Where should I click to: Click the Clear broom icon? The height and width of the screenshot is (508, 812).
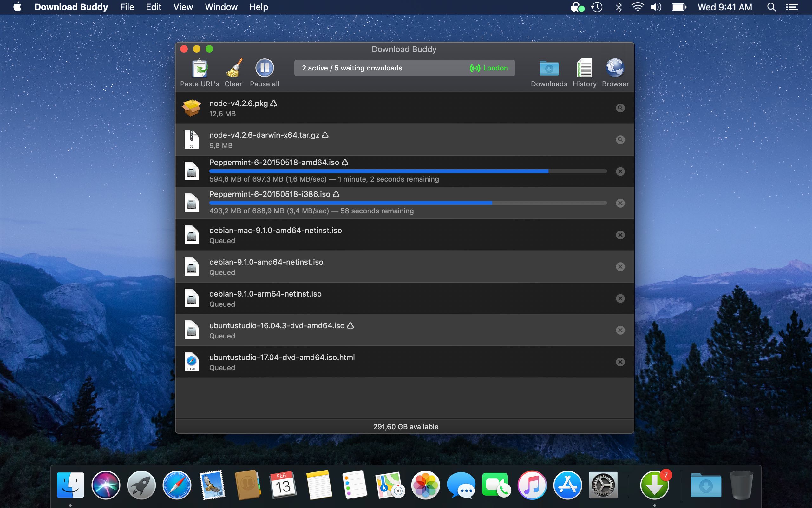coord(233,68)
